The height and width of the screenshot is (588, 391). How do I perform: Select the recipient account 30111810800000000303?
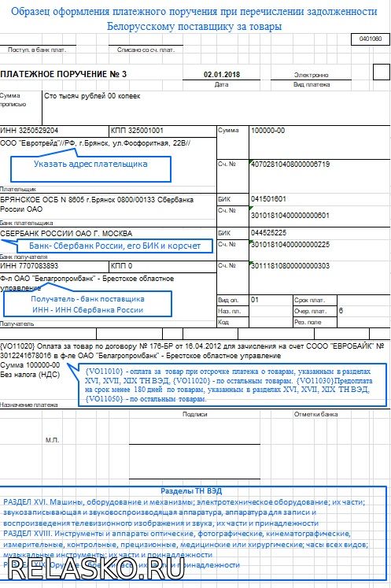pyautogui.click(x=290, y=266)
